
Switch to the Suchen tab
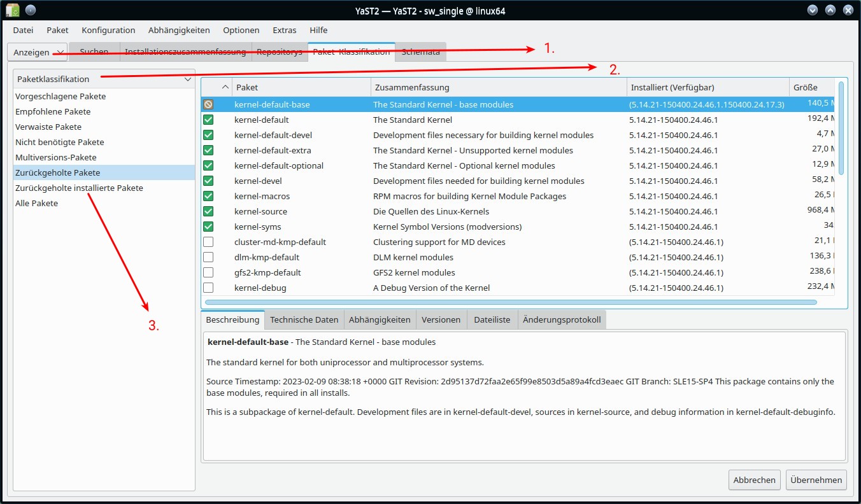[x=94, y=52]
